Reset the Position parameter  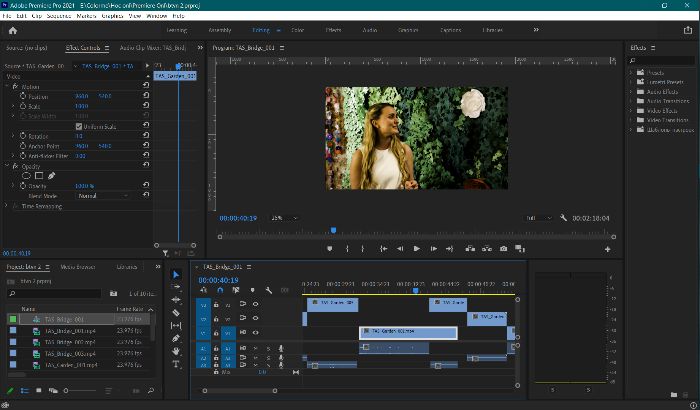[146, 96]
